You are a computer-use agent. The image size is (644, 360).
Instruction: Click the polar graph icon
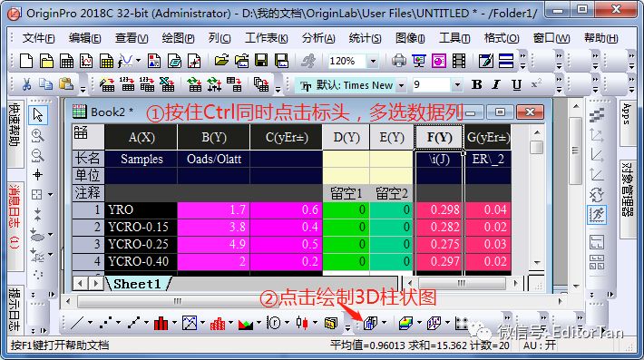(x=274, y=323)
